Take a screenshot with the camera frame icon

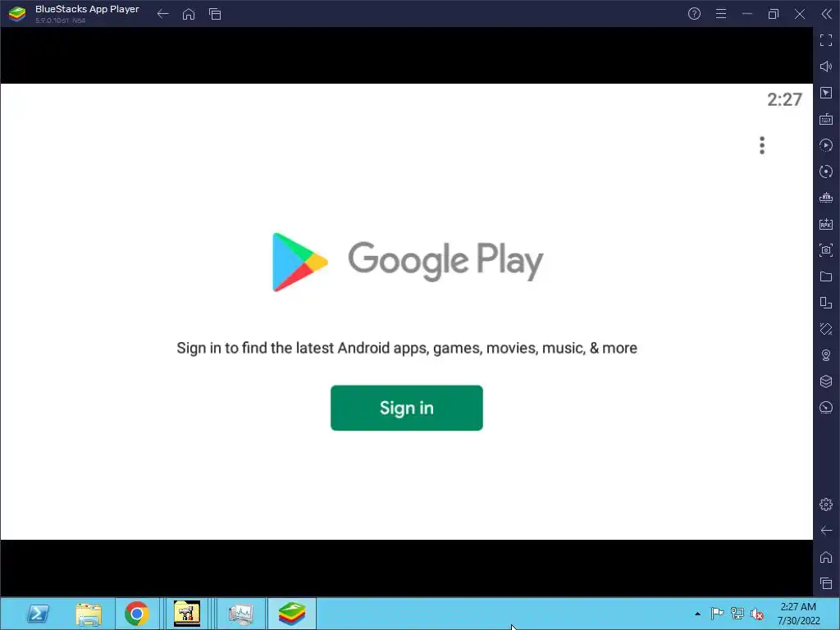tap(826, 250)
